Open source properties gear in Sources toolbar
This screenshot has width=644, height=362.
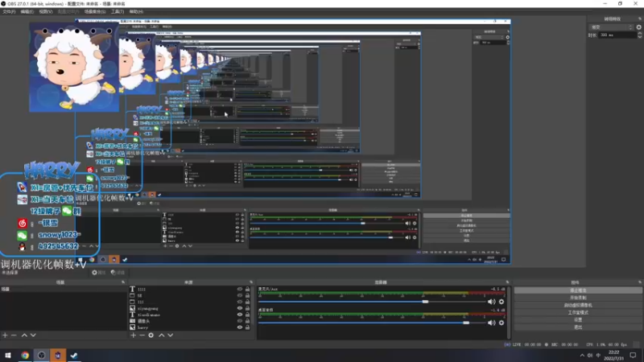pyautogui.click(x=151, y=335)
